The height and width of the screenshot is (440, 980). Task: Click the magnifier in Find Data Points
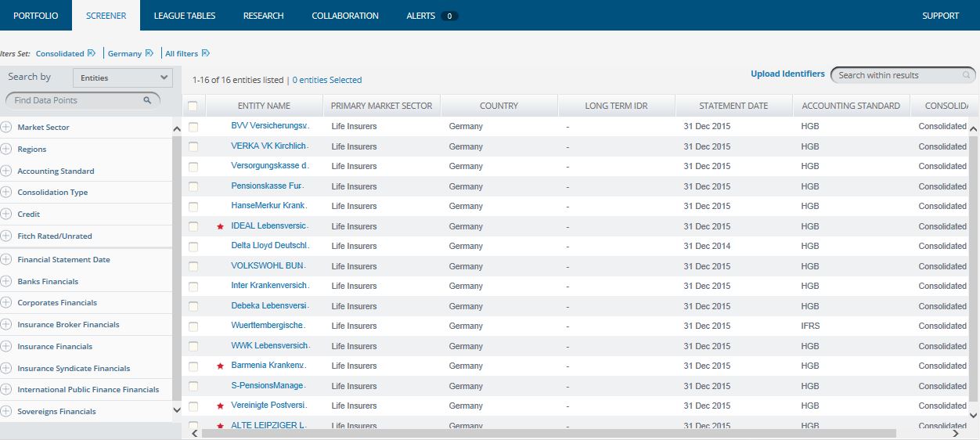coord(147,100)
